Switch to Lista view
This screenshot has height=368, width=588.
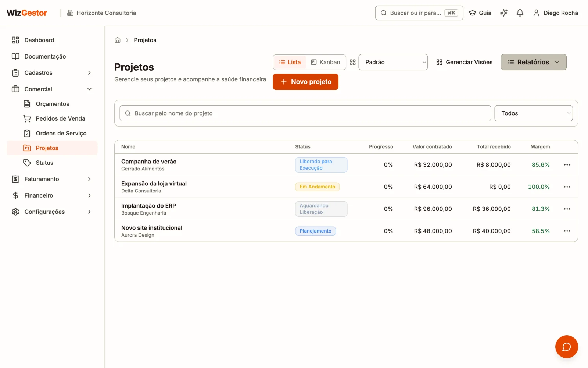pos(290,62)
